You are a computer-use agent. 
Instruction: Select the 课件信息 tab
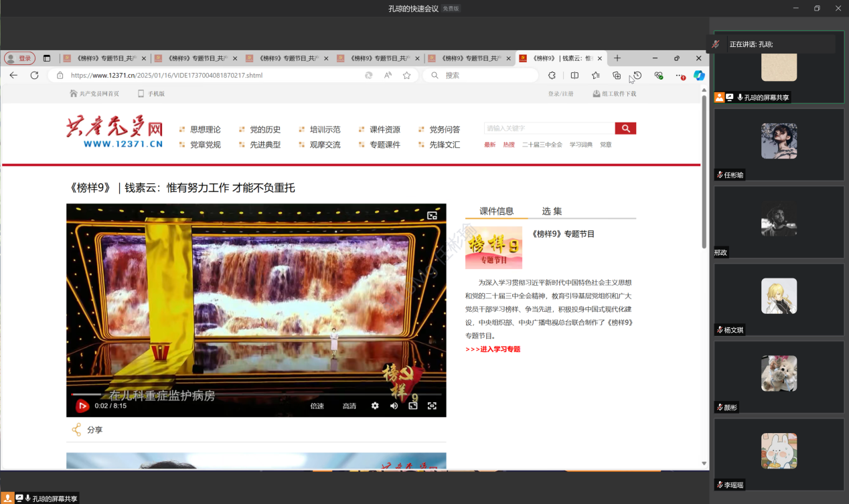(496, 211)
